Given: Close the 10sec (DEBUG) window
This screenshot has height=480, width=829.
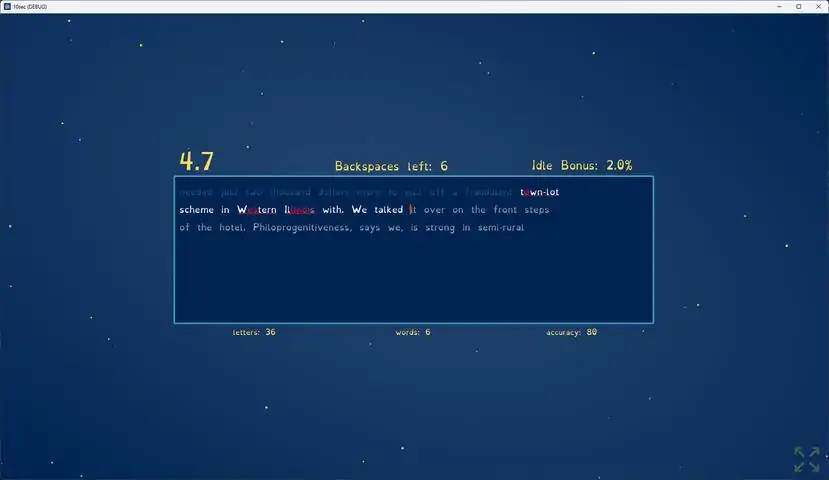Looking at the screenshot, I should click(818, 6).
